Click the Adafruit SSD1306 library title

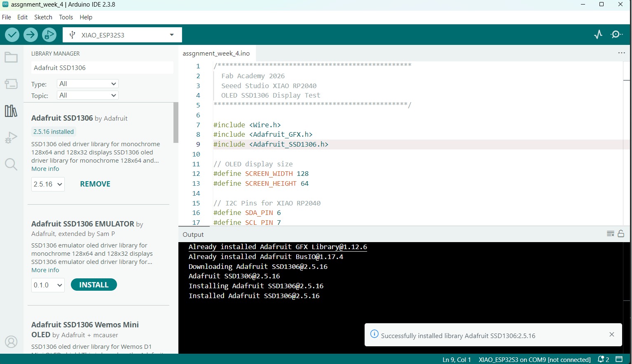(62, 118)
